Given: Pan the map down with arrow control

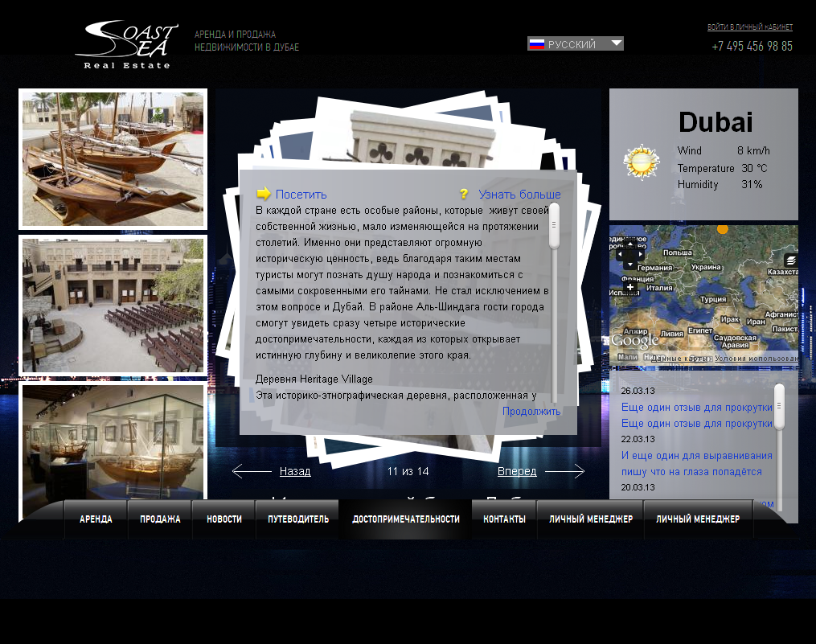Looking at the screenshot, I should (x=630, y=265).
